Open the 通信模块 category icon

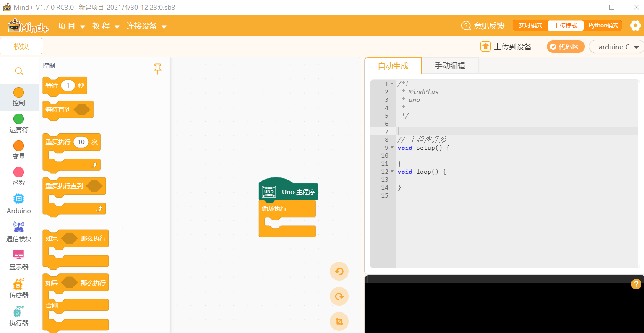click(x=19, y=227)
